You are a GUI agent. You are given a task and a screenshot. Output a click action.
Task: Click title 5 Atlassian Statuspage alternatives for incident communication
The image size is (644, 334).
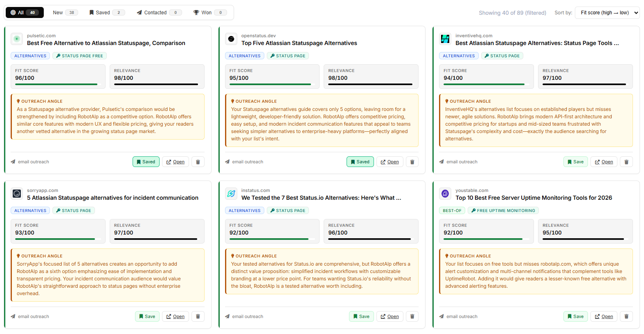(113, 198)
